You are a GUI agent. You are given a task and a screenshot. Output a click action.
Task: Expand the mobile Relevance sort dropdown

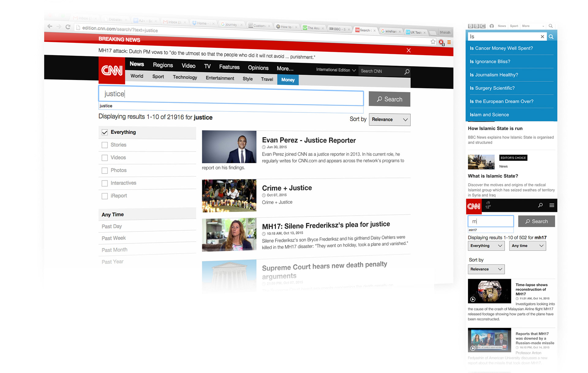486,269
